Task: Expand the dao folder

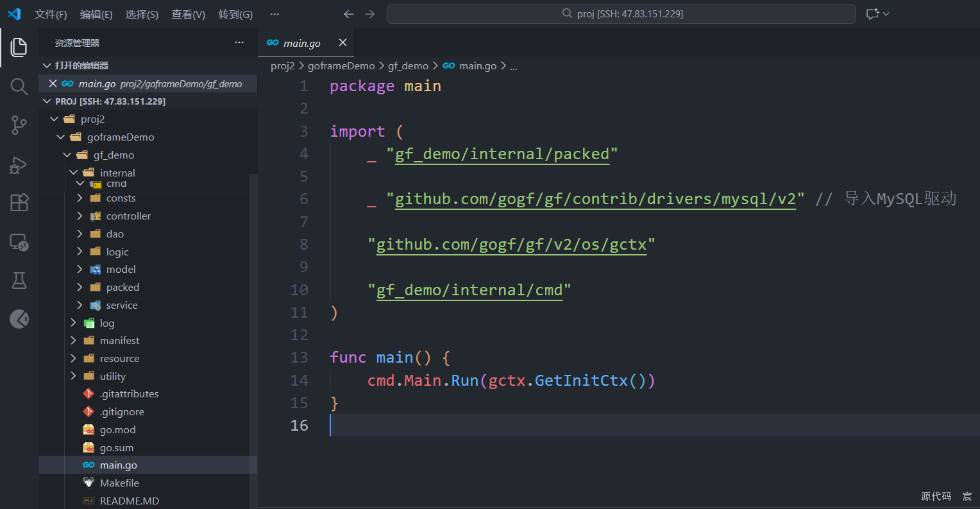Action: tap(80, 234)
